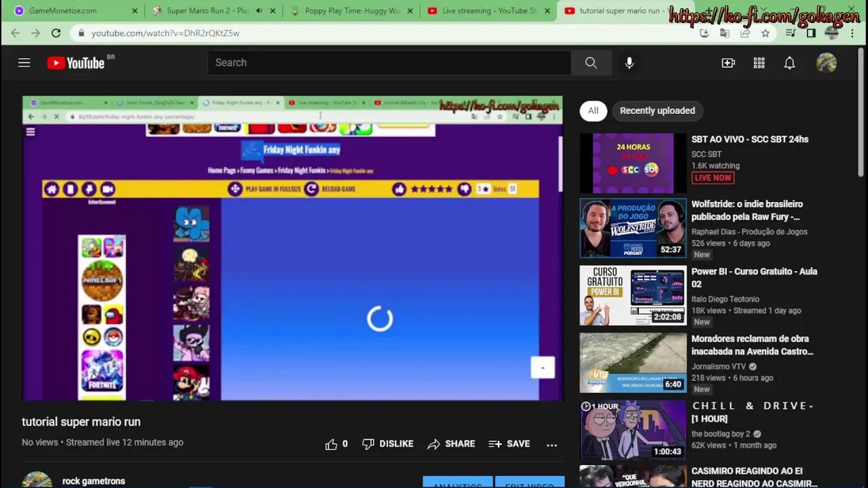Open the notifications bell
Screen dimensions: 868x488
tap(789, 63)
